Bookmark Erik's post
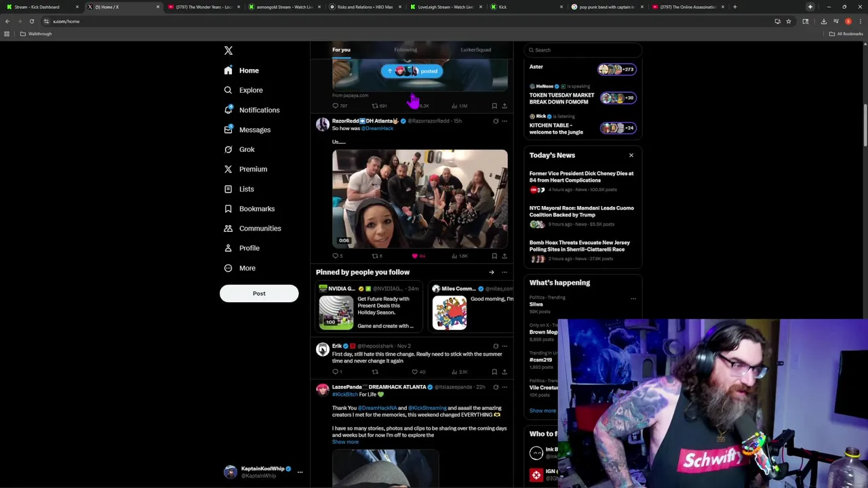868x488 pixels. pyautogui.click(x=494, y=372)
